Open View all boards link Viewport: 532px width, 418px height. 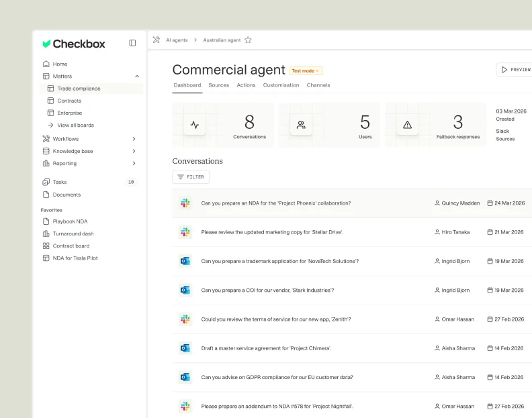pos(76,125)
